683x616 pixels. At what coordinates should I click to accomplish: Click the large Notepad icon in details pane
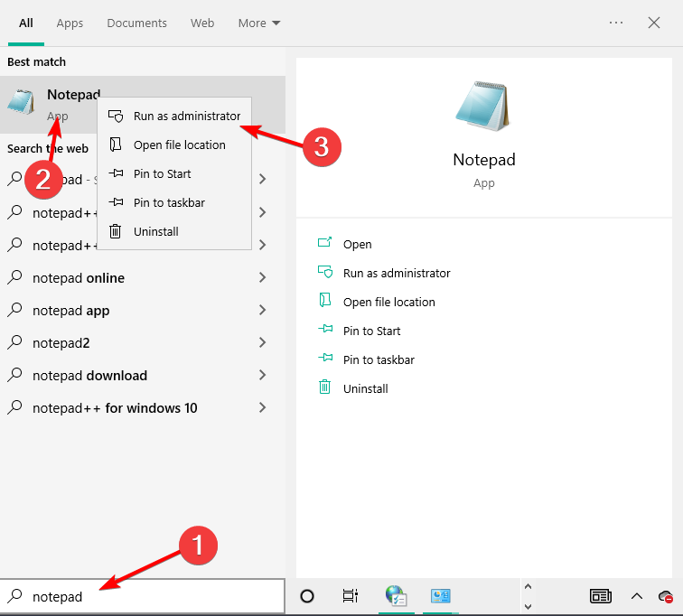[483, 106]
